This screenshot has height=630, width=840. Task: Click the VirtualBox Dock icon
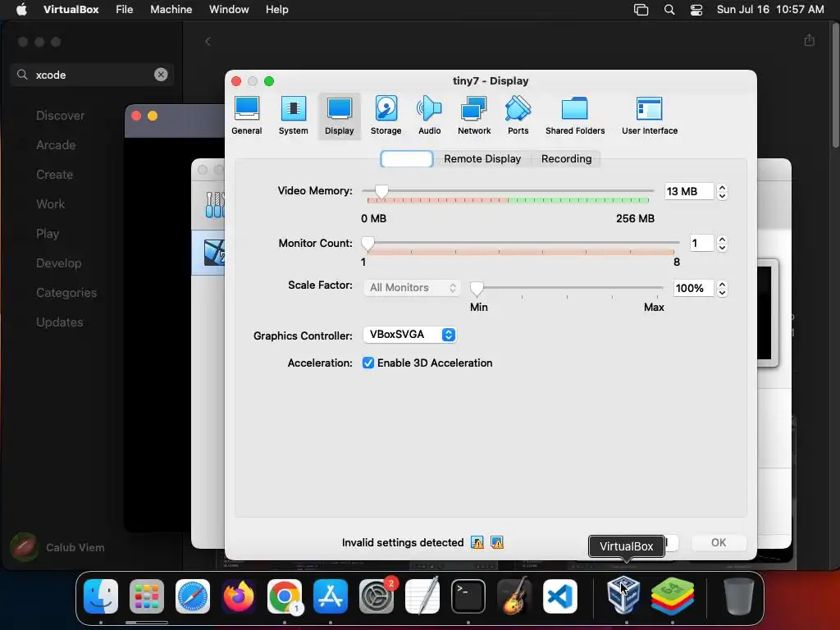coord(623,596)
